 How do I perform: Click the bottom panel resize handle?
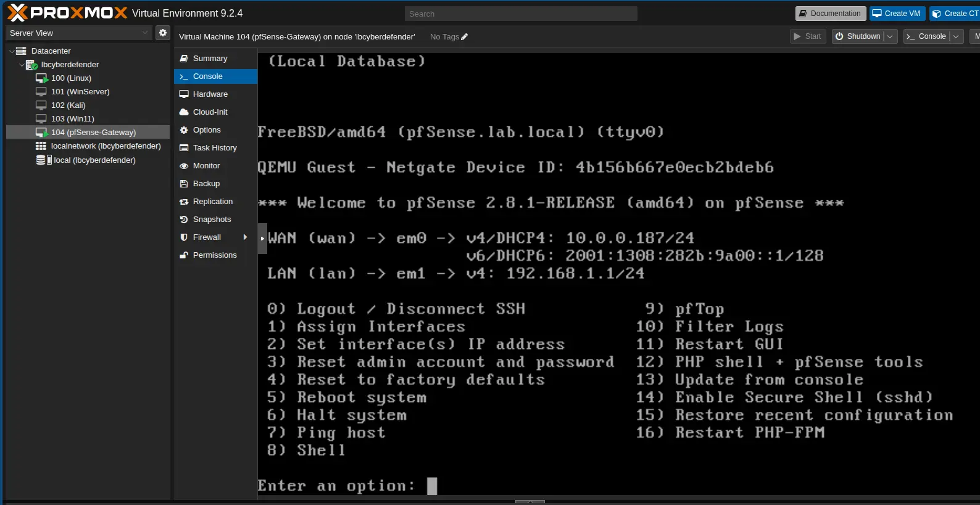530,501
